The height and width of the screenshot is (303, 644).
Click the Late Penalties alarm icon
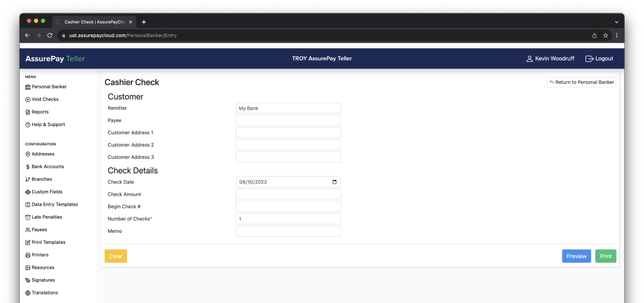coord(28,217)
